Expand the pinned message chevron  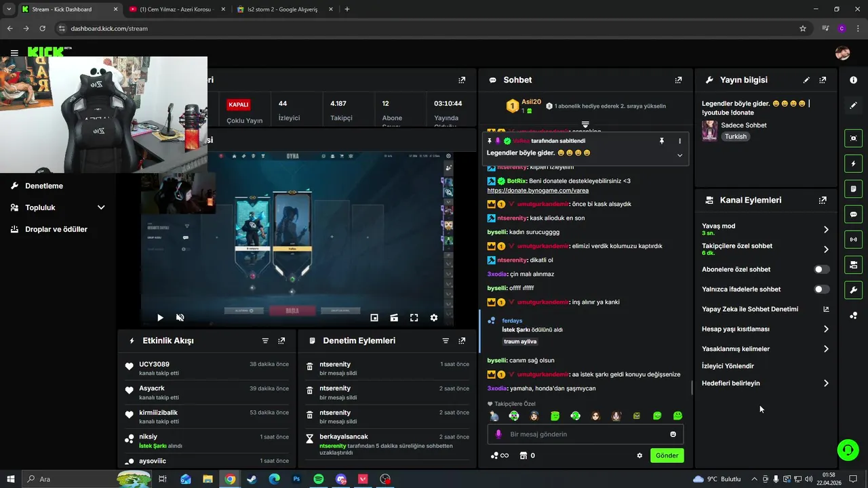679,155
